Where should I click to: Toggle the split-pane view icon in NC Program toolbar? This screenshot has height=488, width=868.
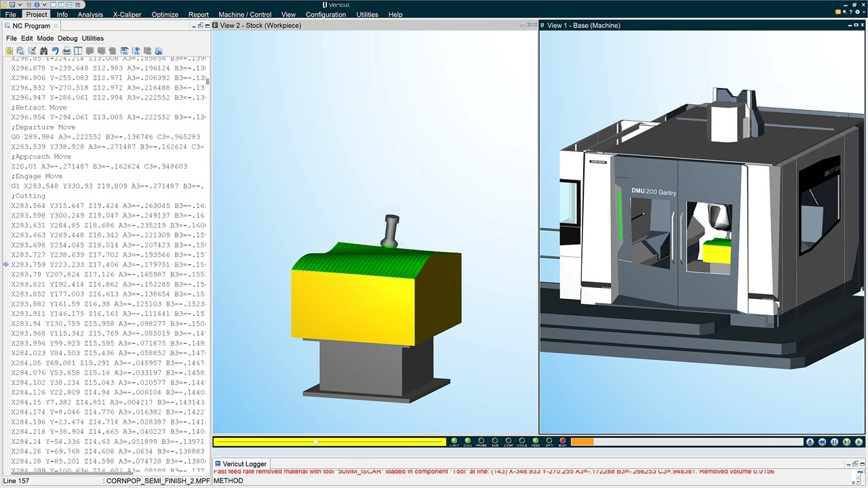point(78,51)
